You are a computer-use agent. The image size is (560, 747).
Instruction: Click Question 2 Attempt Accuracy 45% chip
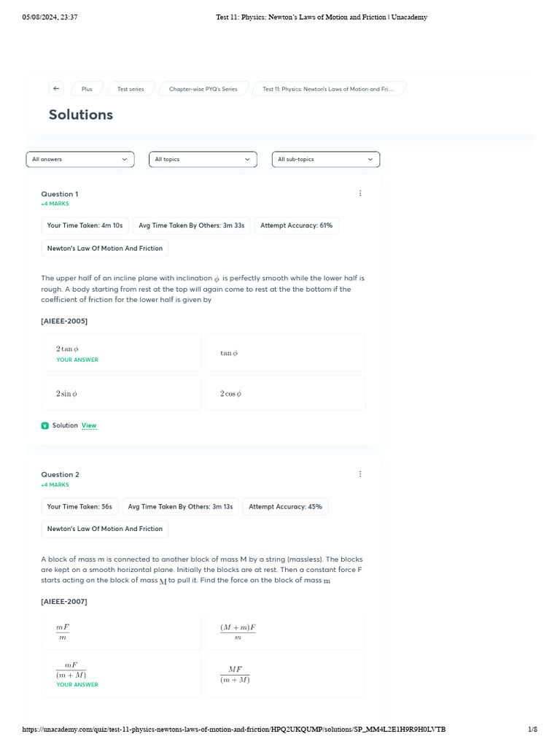[x=285, y=506]
